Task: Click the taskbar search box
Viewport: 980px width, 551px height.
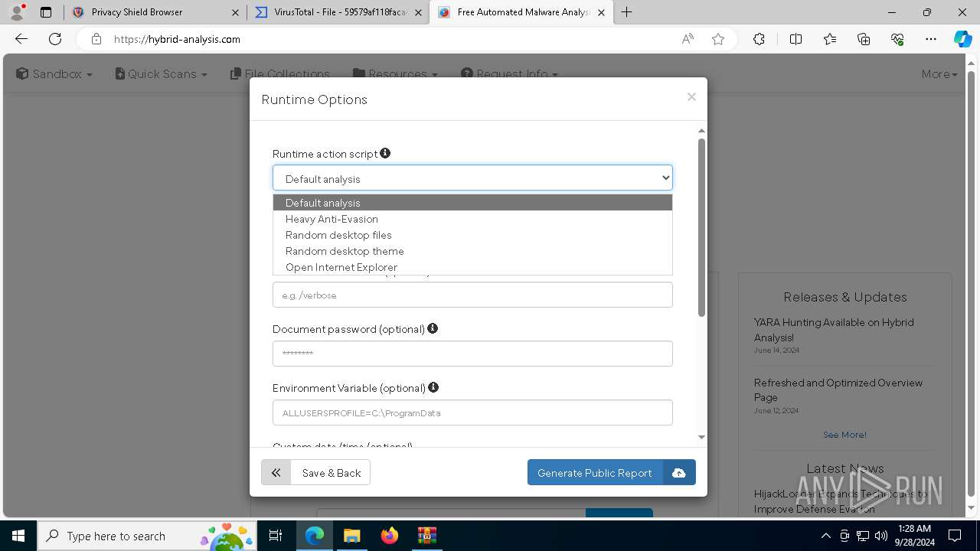Action: click(146, 536)
